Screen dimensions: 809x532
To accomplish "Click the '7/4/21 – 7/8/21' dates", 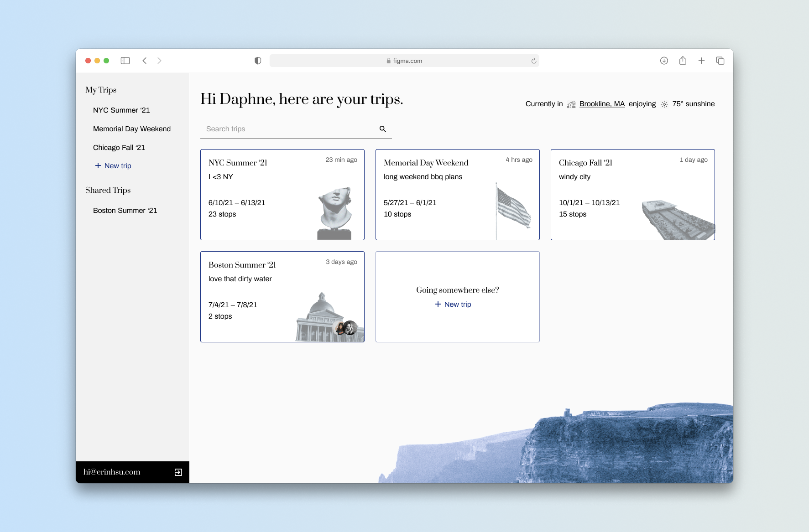I will click(233, 305).
